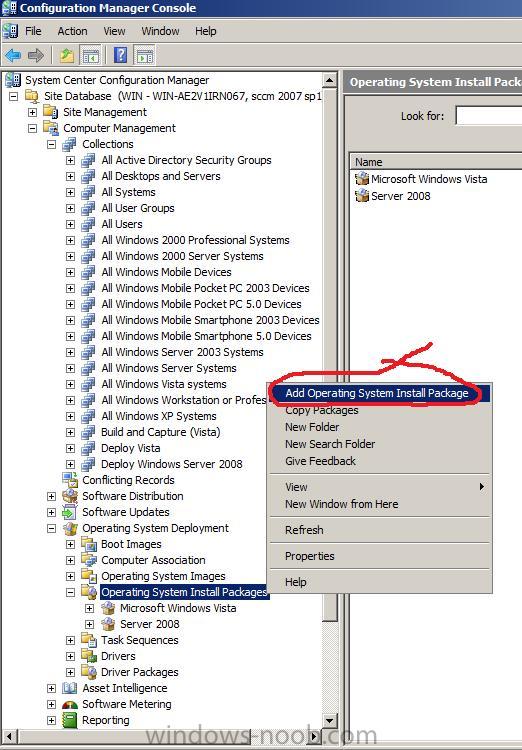Toggle the Show/Hide Console Tree icon

click(x=90, y=55)
